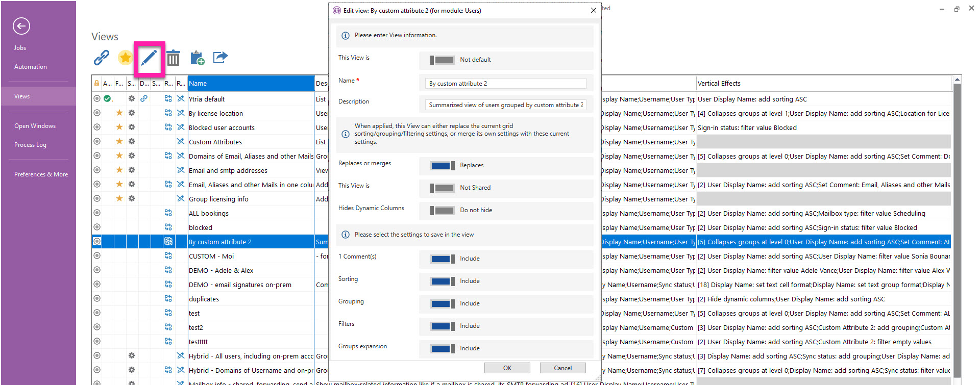Disable the Sorting Include toggle
This screenshot has width=980, height=385.
[442, 281]
